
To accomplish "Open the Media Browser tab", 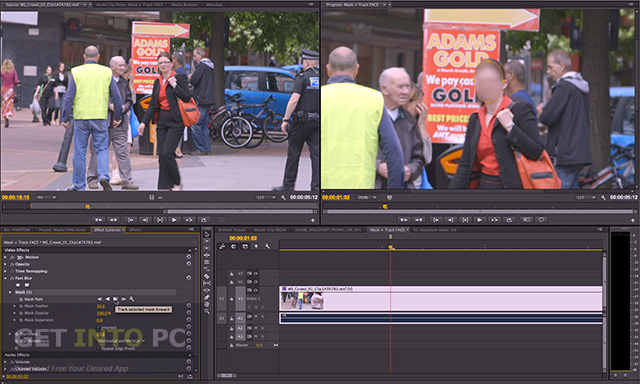I will click(185, 4).
